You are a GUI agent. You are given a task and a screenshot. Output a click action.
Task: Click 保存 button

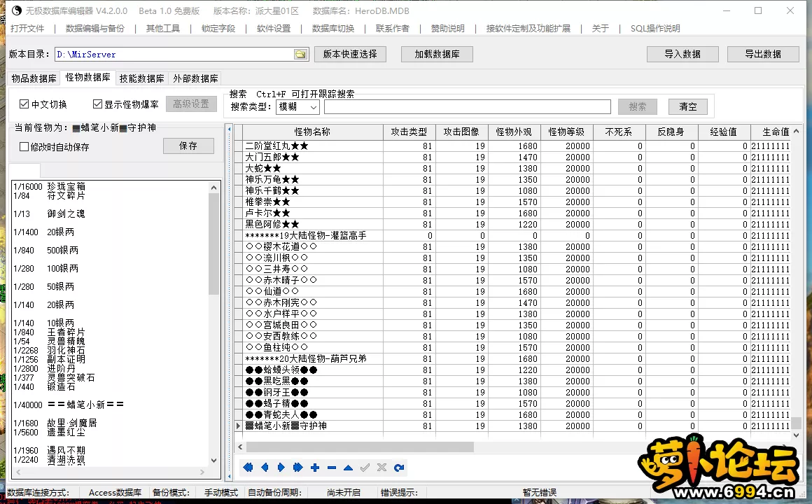pos(188,146)
